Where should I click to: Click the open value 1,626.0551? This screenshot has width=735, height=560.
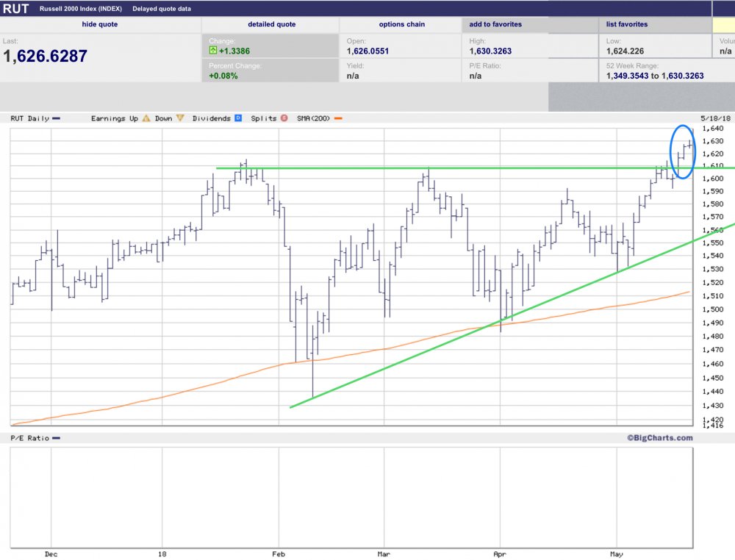(367, 51)
